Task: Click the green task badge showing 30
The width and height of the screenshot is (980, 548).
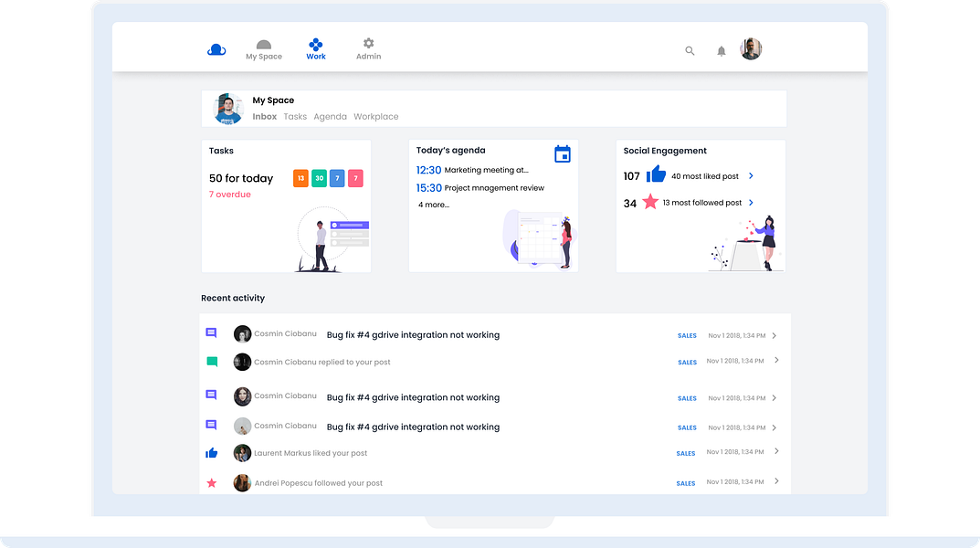Action: [x=320, y=178]
